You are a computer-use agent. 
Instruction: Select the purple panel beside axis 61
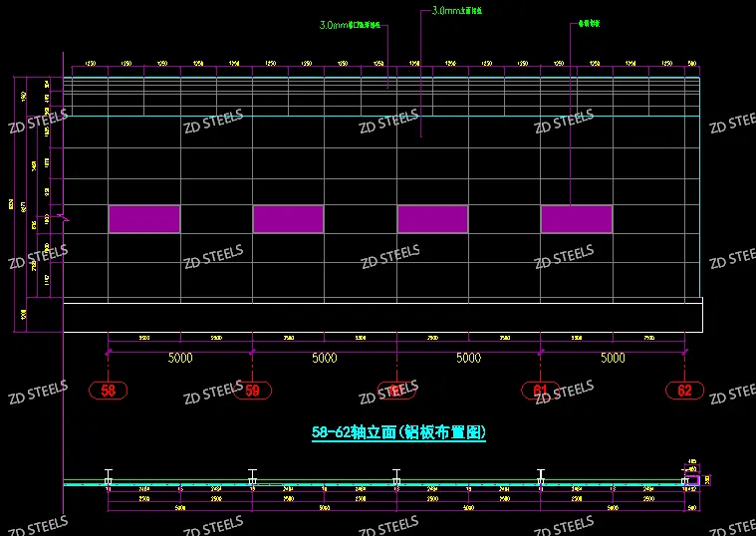(577, 219)
